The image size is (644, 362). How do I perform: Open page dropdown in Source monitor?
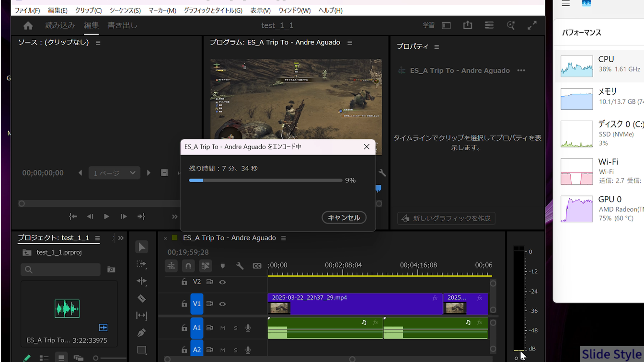pos(114,173)
